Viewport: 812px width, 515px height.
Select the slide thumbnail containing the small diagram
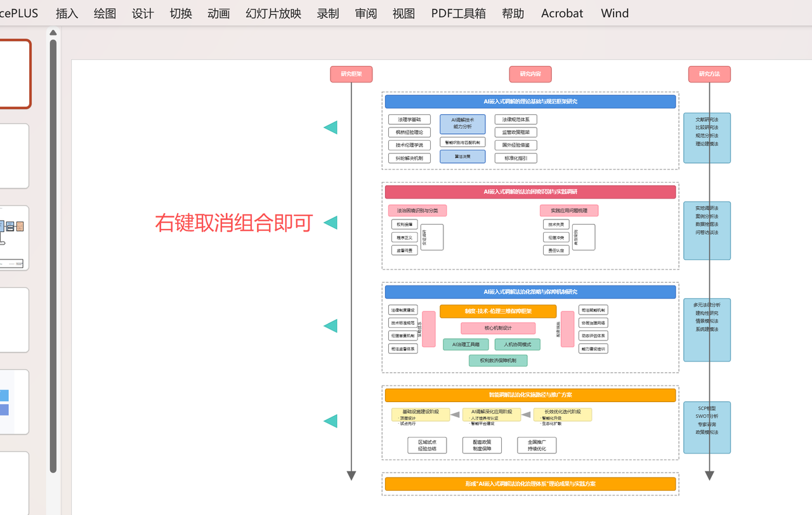click(x=14, y=238)
